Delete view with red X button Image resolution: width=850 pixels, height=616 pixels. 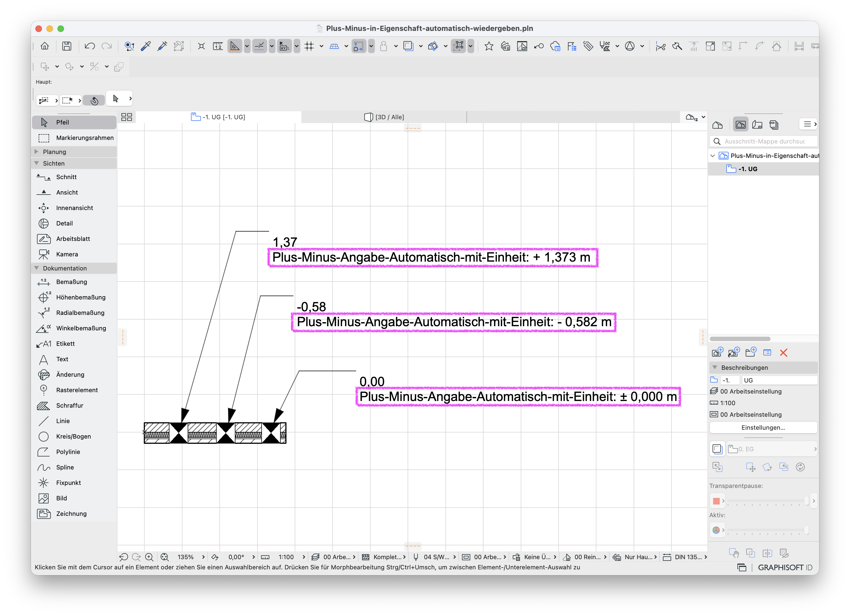click(783, 353)
